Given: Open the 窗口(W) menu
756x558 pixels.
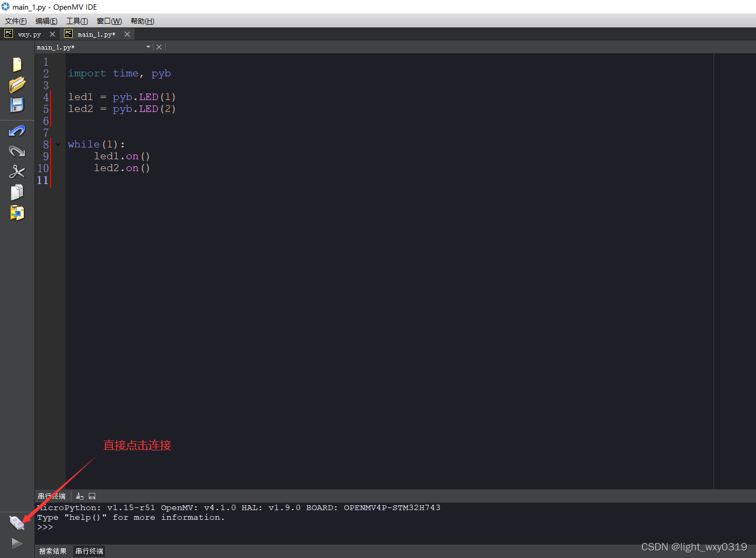Looking at the screenshot, I should click(x=109, y=21).
